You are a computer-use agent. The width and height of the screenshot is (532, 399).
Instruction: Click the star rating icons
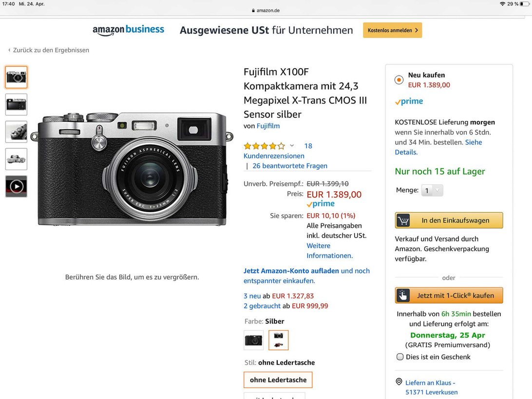pos(264,146)
